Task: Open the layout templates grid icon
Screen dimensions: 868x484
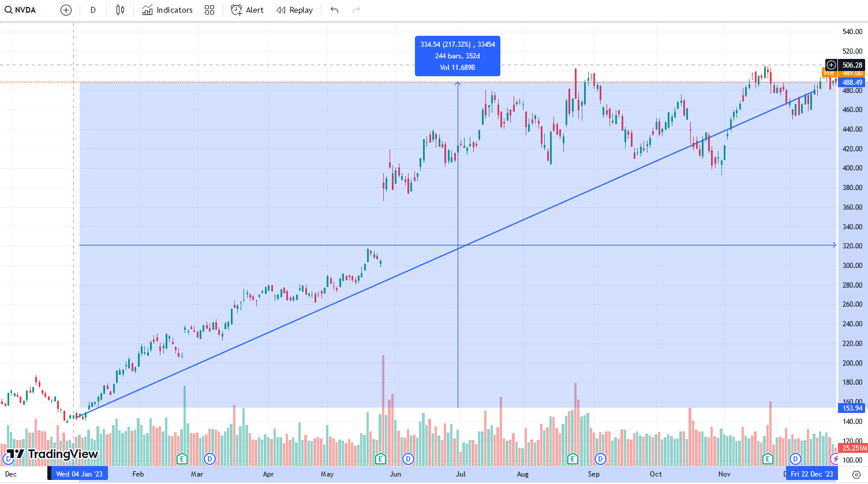Action: (209, 10)
